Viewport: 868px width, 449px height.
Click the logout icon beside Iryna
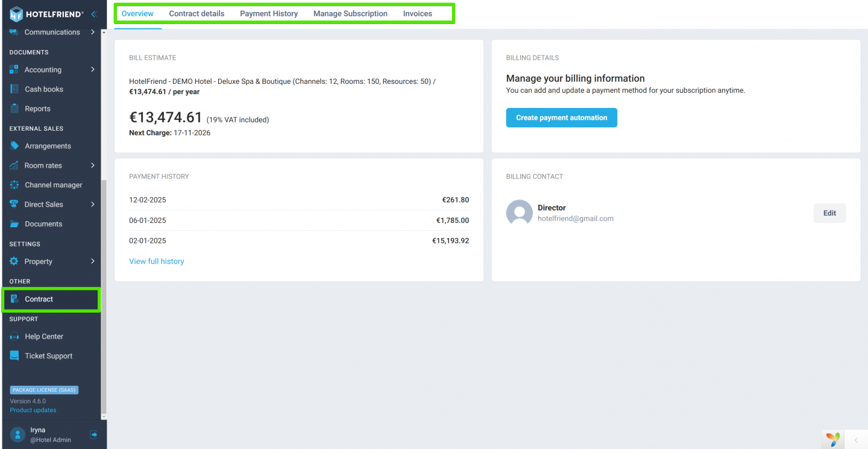pos(93,435)
